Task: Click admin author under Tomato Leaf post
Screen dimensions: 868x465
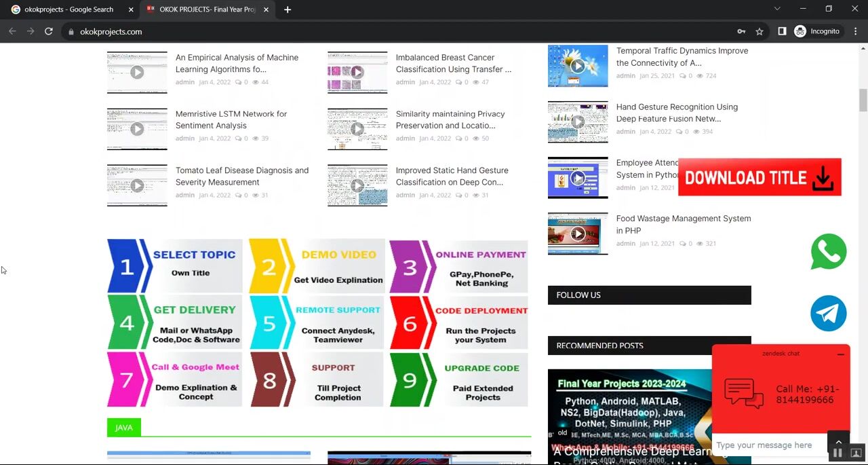Action: click(185, 195)
